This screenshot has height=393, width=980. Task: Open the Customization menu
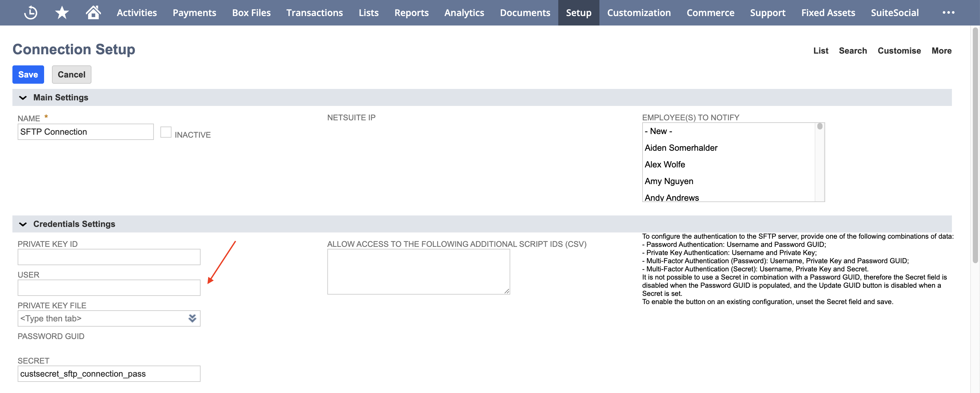click(x=639, y=12)
